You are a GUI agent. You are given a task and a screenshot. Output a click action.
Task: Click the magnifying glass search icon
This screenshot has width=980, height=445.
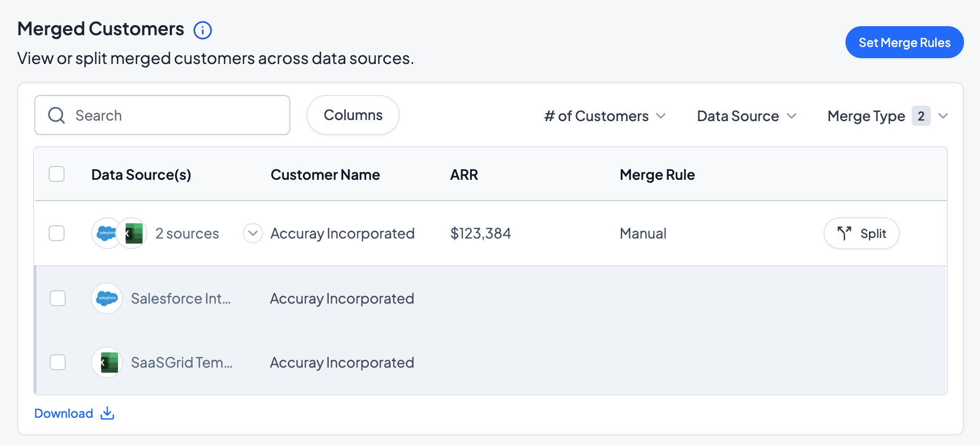tap(57, 115)
